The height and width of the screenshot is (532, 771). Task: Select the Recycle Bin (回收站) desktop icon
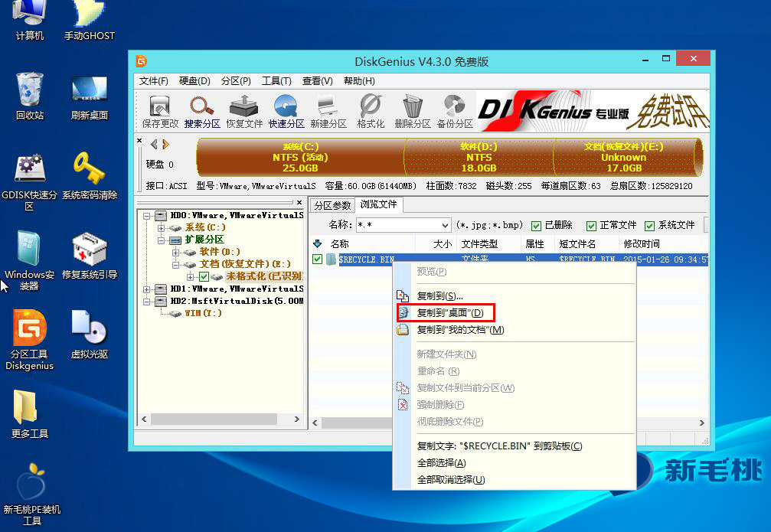point(30,96)
